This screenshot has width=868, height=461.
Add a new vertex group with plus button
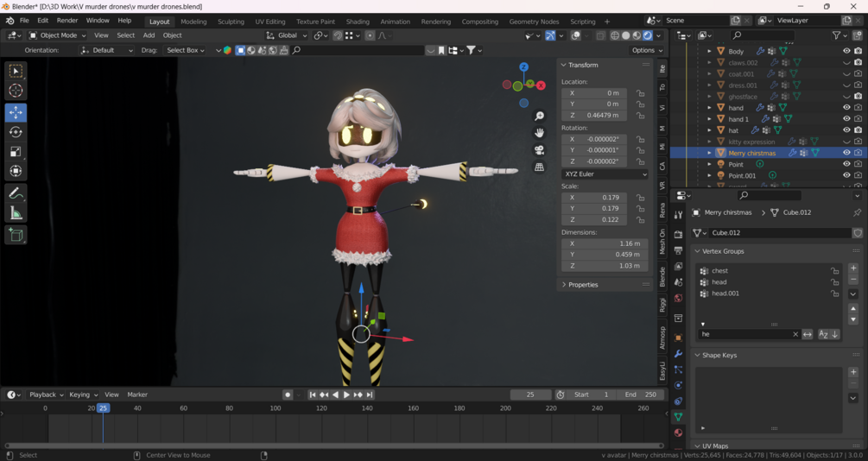tap(853, 268)
